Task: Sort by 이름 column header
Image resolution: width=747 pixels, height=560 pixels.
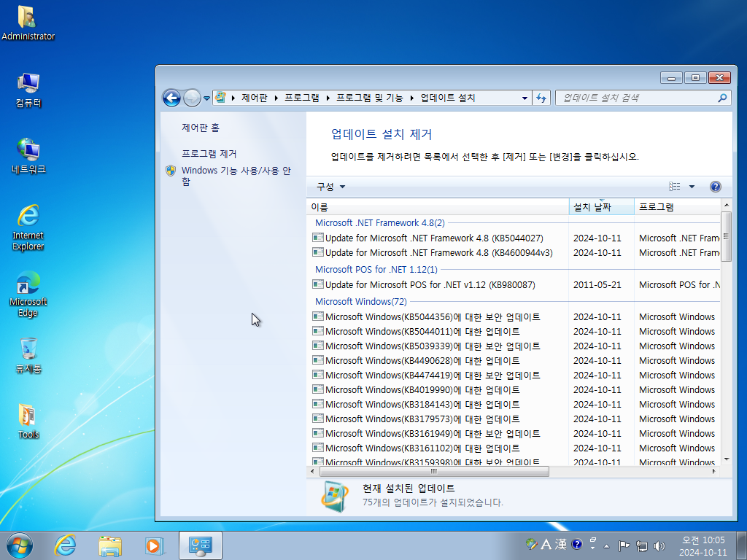Action: click(438, 207)
